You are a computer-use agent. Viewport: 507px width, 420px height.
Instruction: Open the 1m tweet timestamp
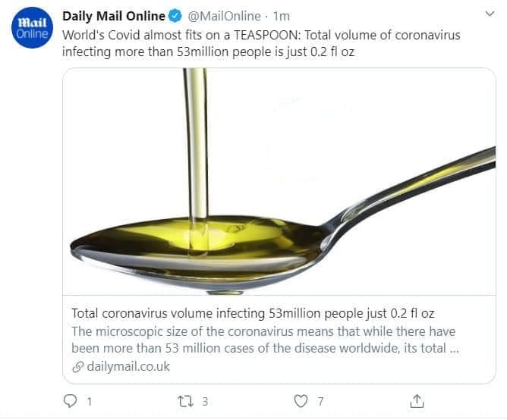tap(282, 17)
